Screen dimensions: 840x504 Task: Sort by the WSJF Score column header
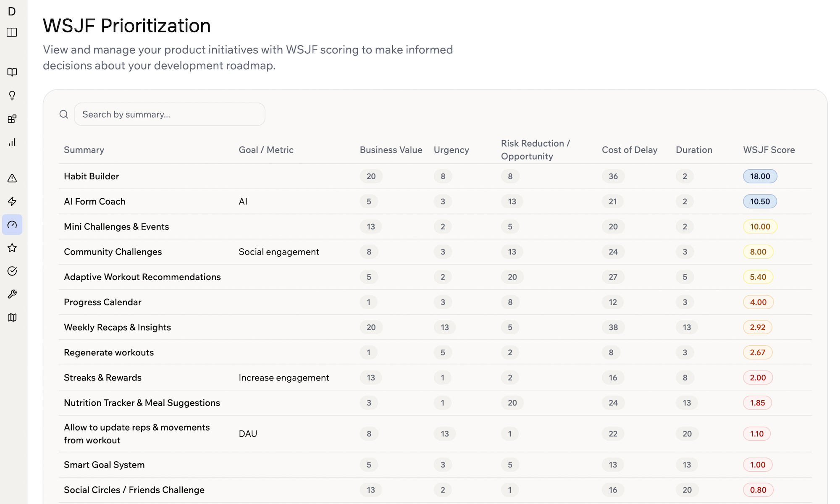tap(769, 150)
